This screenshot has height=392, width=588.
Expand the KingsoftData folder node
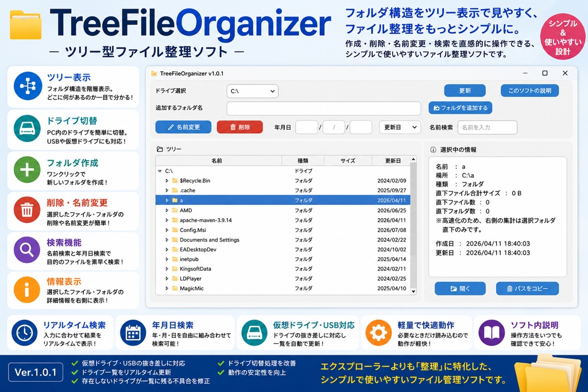click(x=167, y=269)
